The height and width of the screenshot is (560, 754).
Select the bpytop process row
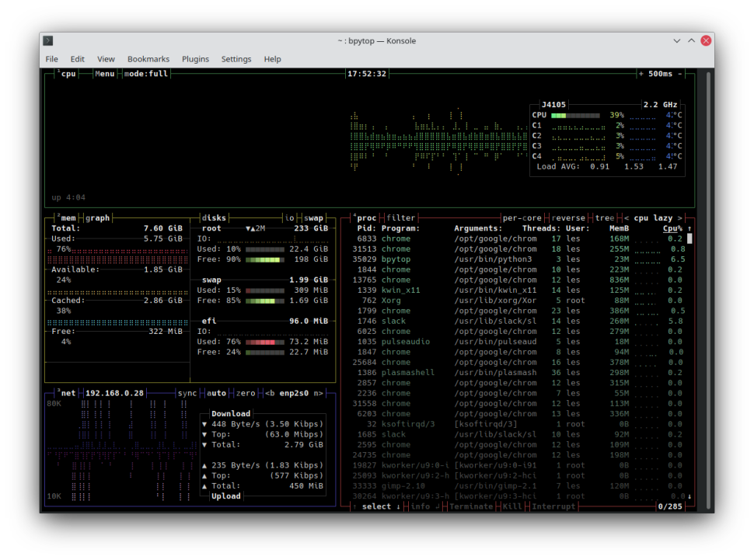(x=518, y=259)
